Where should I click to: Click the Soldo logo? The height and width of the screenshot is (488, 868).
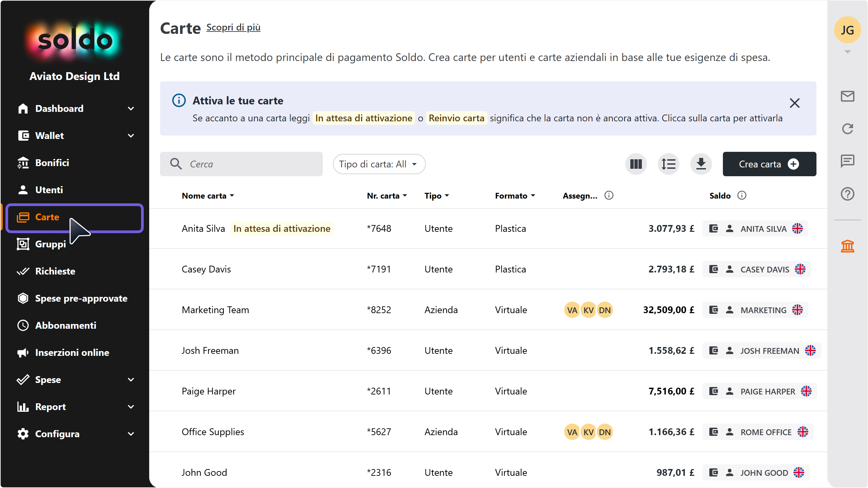pos(75,41)
